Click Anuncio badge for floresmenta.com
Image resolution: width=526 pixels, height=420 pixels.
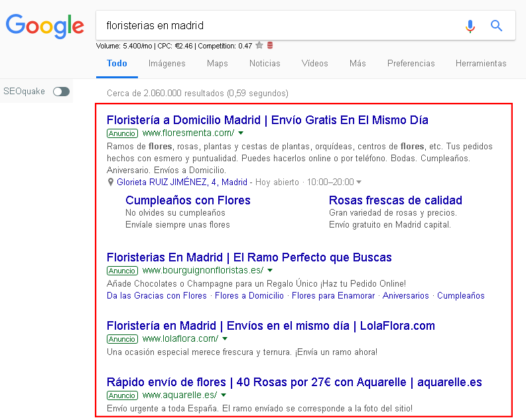(123, 133)
